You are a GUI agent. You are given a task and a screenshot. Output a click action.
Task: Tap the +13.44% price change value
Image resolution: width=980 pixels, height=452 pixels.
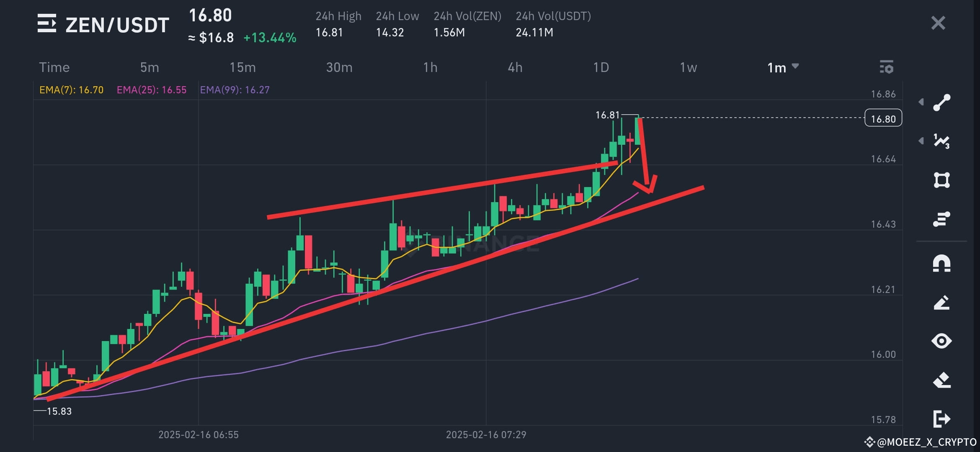click(x=270, y=38)
